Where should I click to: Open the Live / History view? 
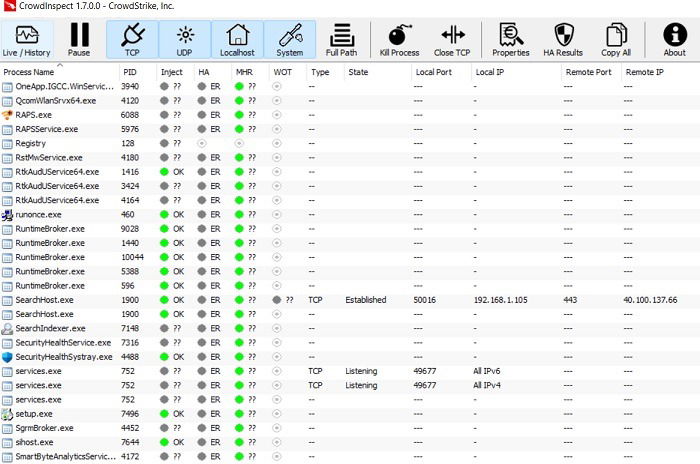[27, 39]
